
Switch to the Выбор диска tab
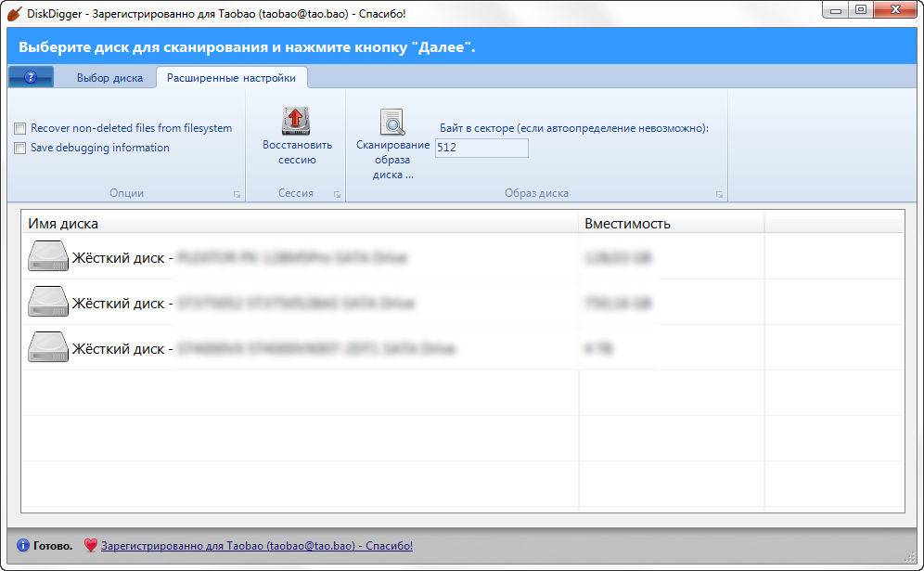click(109, 78)
